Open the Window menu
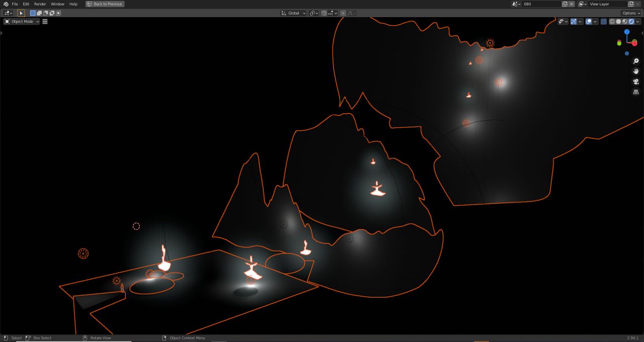 [57, 4]
